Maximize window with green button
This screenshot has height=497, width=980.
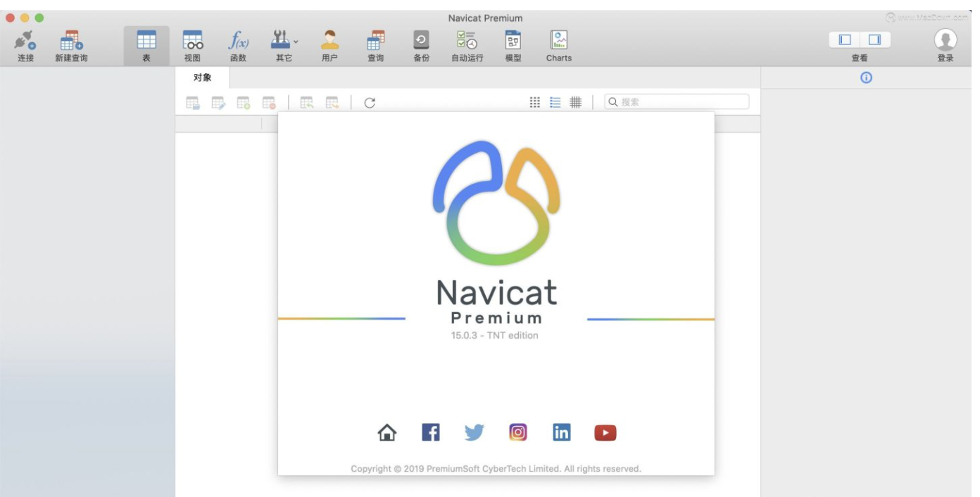coord(39,18)
